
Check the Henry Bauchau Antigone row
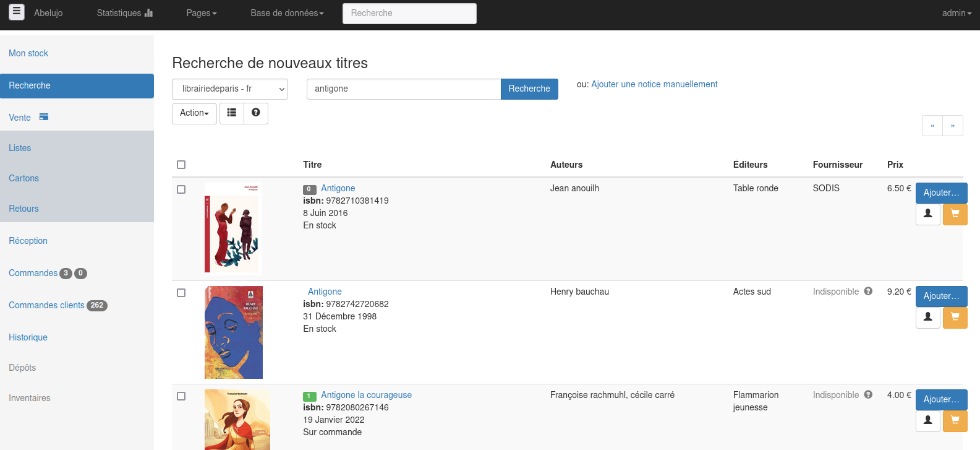point(181,293)
